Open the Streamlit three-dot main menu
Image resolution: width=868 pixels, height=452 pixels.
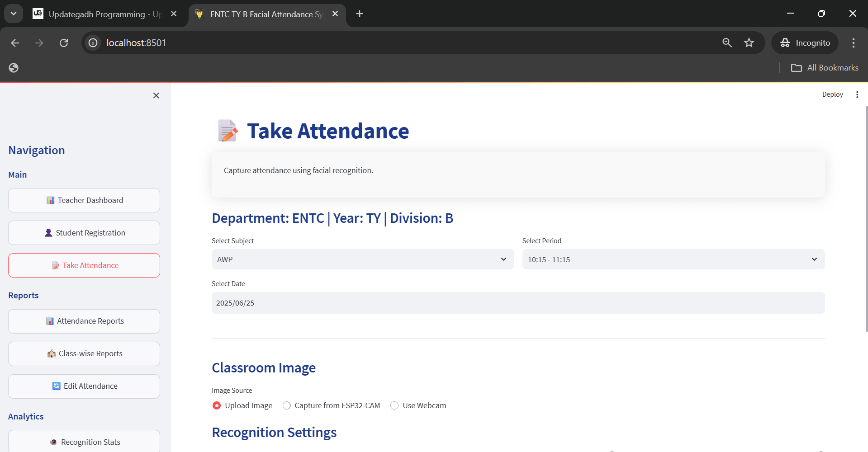857,94
